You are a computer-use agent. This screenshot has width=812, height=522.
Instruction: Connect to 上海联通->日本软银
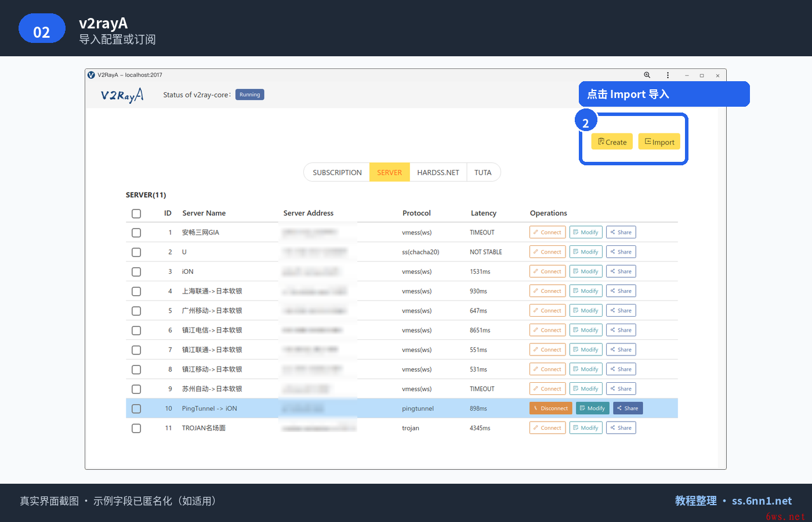coord(548,291)
